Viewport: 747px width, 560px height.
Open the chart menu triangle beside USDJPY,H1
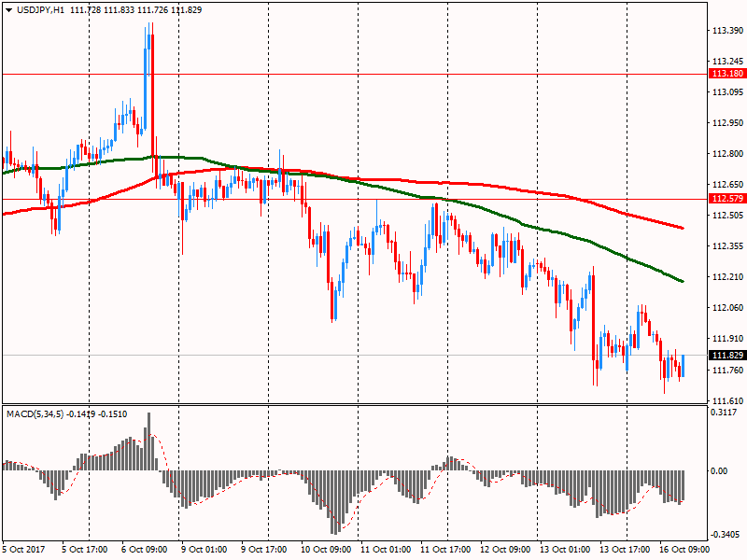[8, 10]
